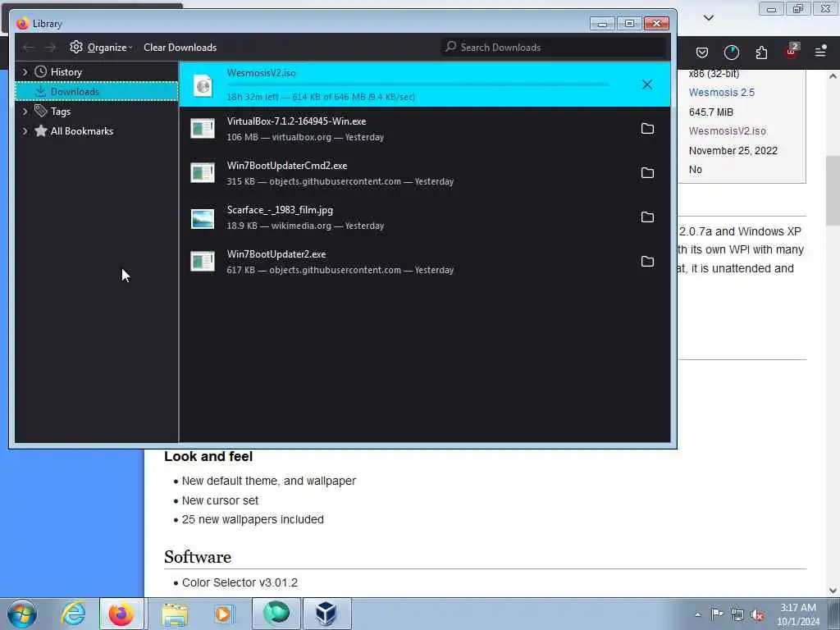840x630 pixels.
Task: Click the 645.7 MiB size text
Action: [711, 112]
